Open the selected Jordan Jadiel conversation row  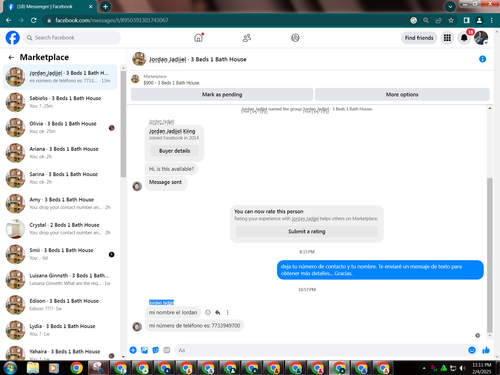(x=60, y=77)
